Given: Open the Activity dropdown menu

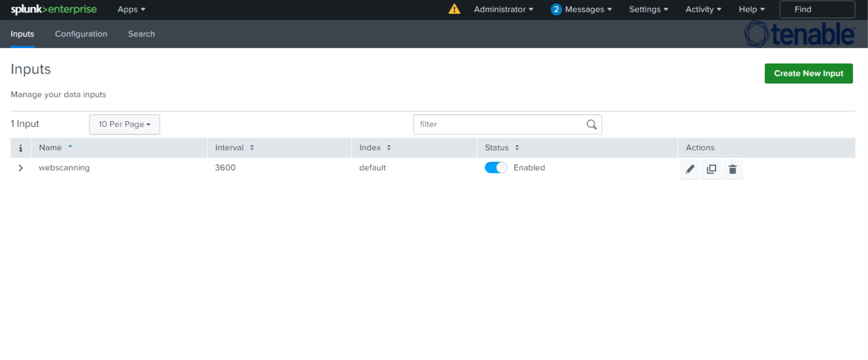Looking at the screenshot, I should pyautogui.click(x=703, y=9).
